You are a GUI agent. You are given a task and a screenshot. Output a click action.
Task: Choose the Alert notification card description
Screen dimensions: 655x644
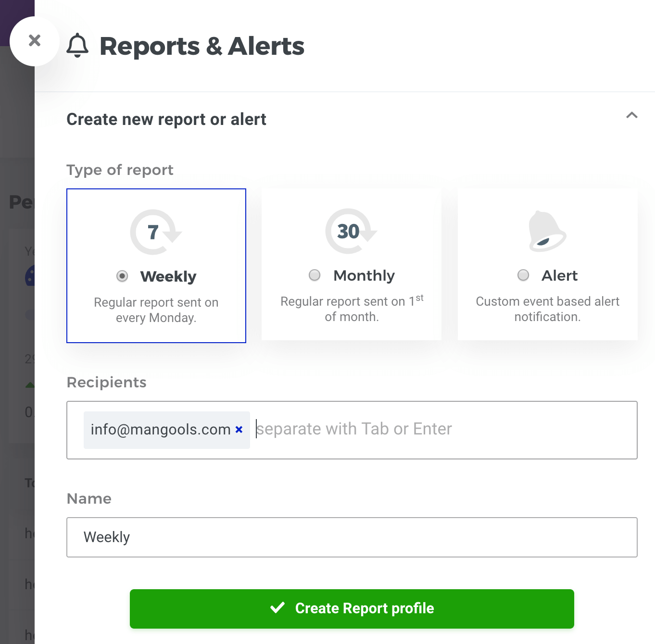coord(547,309)
